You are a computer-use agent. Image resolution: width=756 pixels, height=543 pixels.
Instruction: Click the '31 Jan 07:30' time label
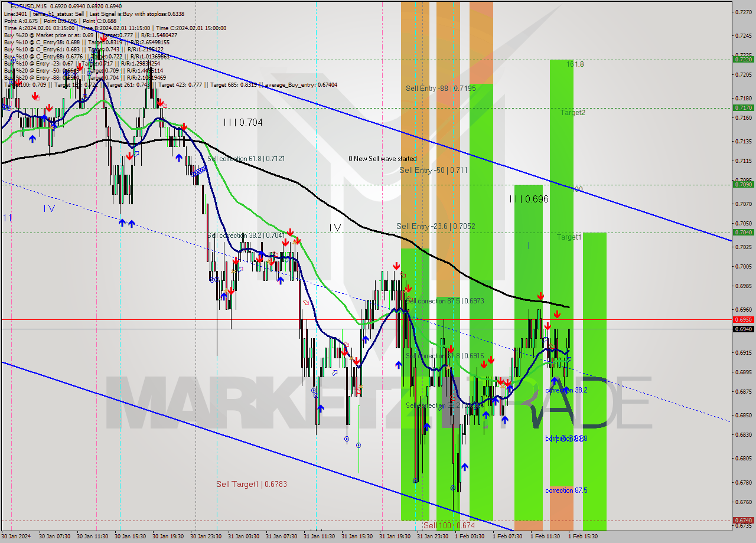click(x=283, y=537)
